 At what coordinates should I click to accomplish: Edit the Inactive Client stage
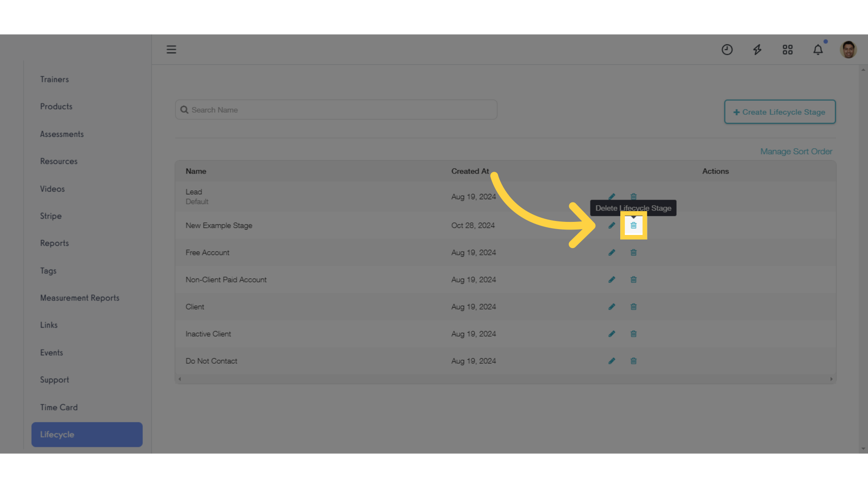pyautogui.click(x=612, y=333)
